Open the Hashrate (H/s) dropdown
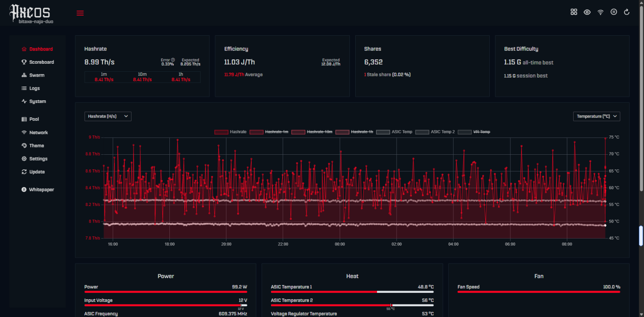Image resolution: width=644 pixels, height=317 pixels. [108, 116]
